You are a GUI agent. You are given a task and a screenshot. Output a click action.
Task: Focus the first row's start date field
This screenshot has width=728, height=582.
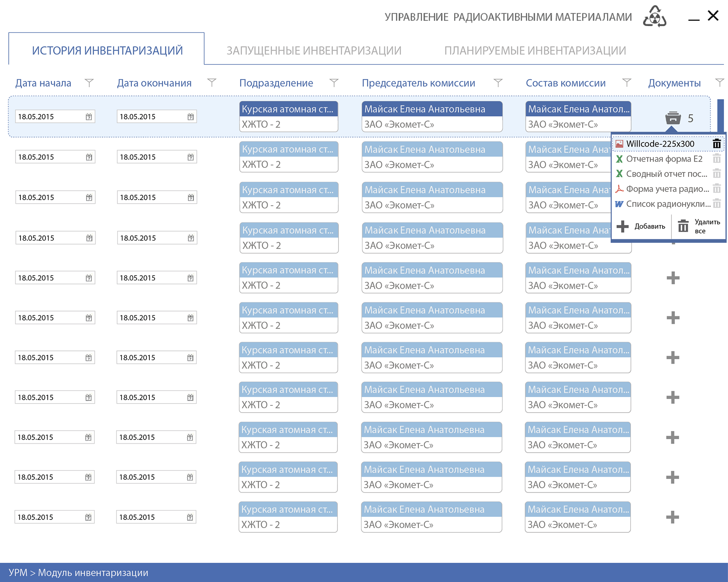click(55, 117)
